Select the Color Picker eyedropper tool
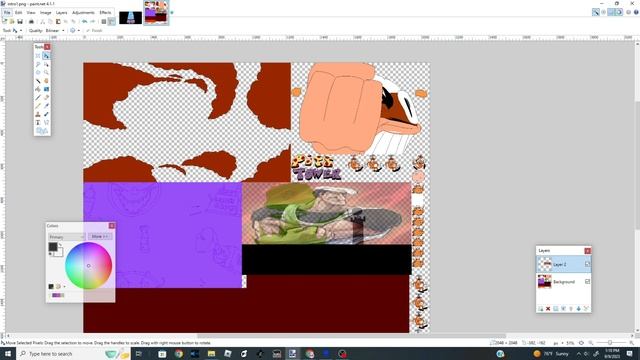 [46, 106]
